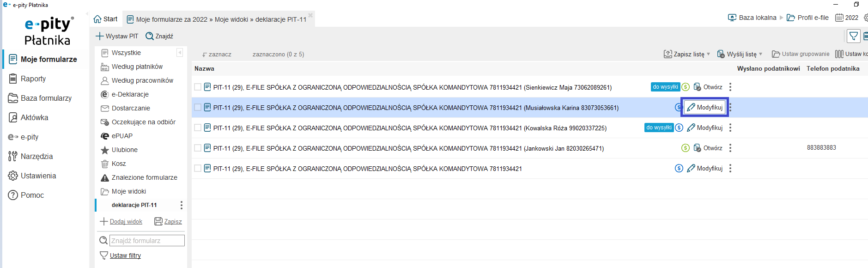Sort by the Nazwa column header
Image resolution: width=868 pixels, height=268 pixels.
(x=204, y=68)
